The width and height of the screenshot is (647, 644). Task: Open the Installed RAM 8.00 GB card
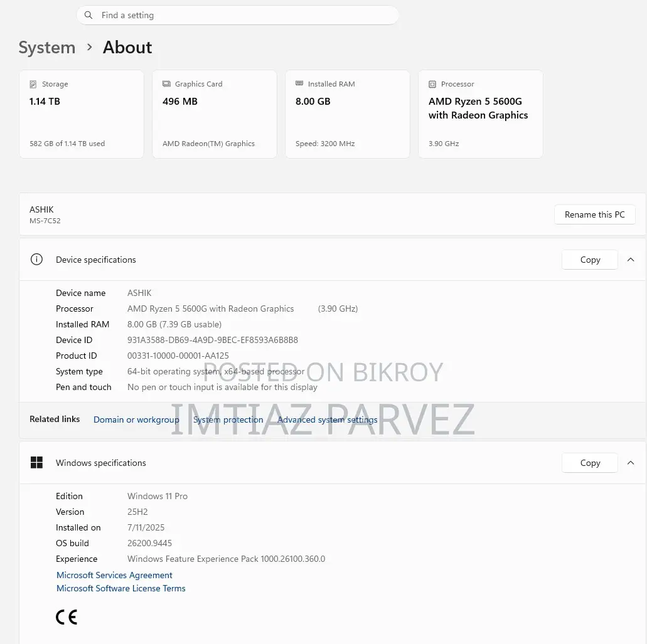point(348,114)
